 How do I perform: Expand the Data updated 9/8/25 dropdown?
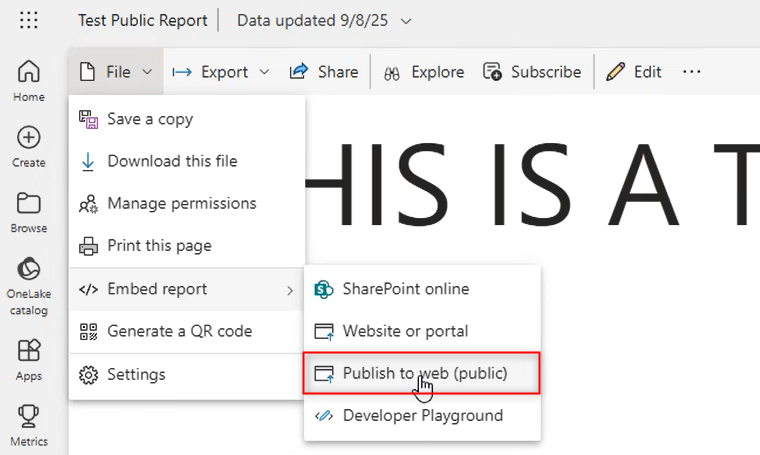pyautogui.click(x=324, y=20)
